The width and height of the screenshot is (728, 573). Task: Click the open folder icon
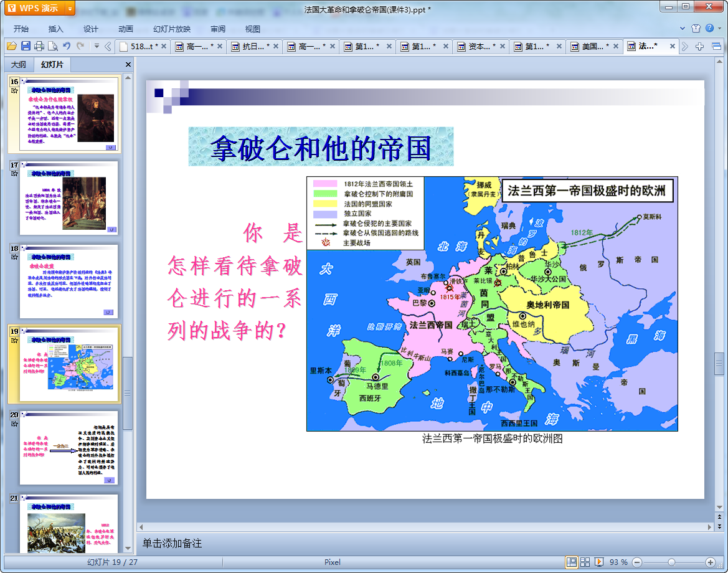click(11, 46)
